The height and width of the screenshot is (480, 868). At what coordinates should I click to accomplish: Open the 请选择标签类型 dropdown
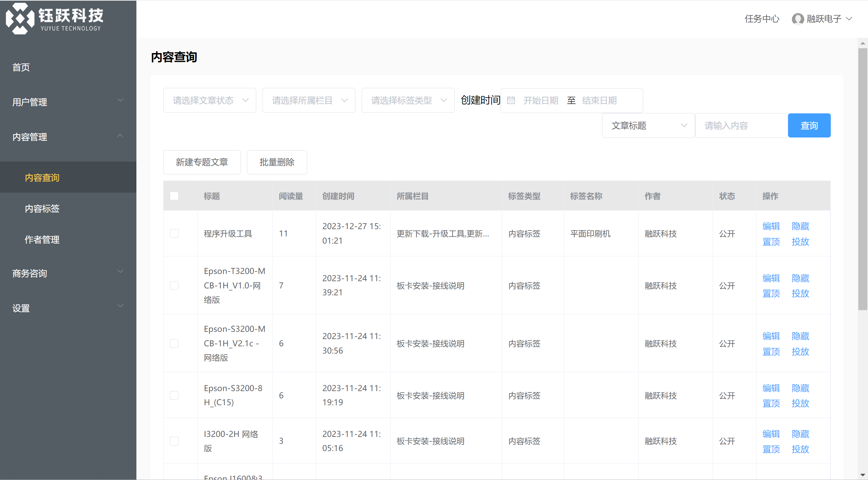[408, 100]
